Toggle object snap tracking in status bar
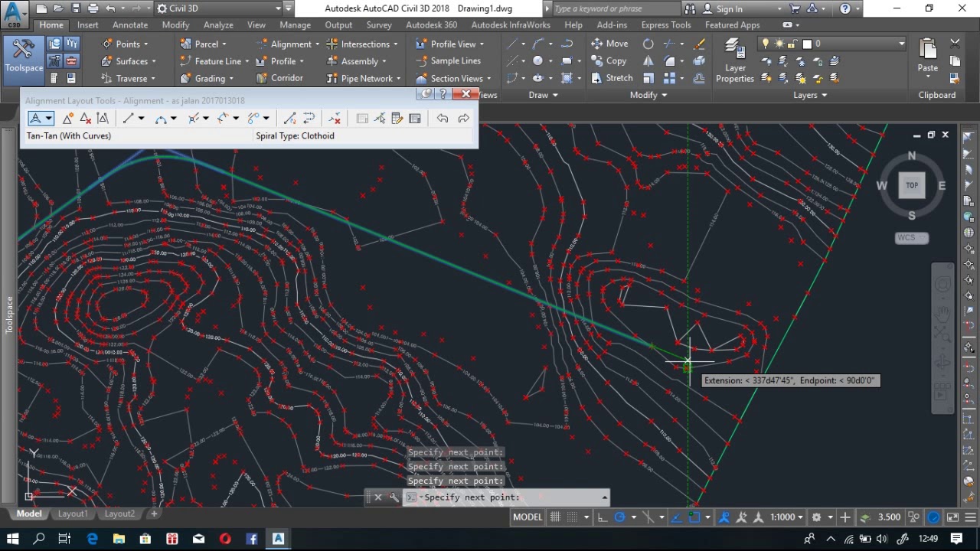 click(676, 517)
